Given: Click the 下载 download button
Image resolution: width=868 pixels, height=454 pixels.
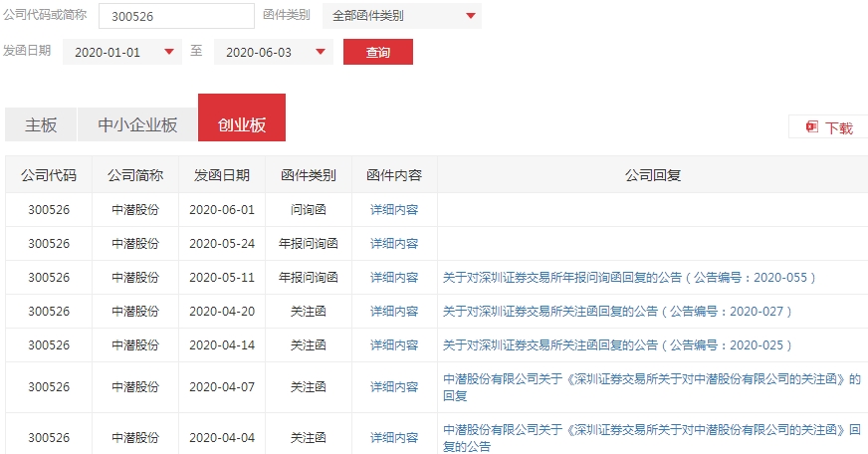Looking at the screenshot, I should pos(838,127).
